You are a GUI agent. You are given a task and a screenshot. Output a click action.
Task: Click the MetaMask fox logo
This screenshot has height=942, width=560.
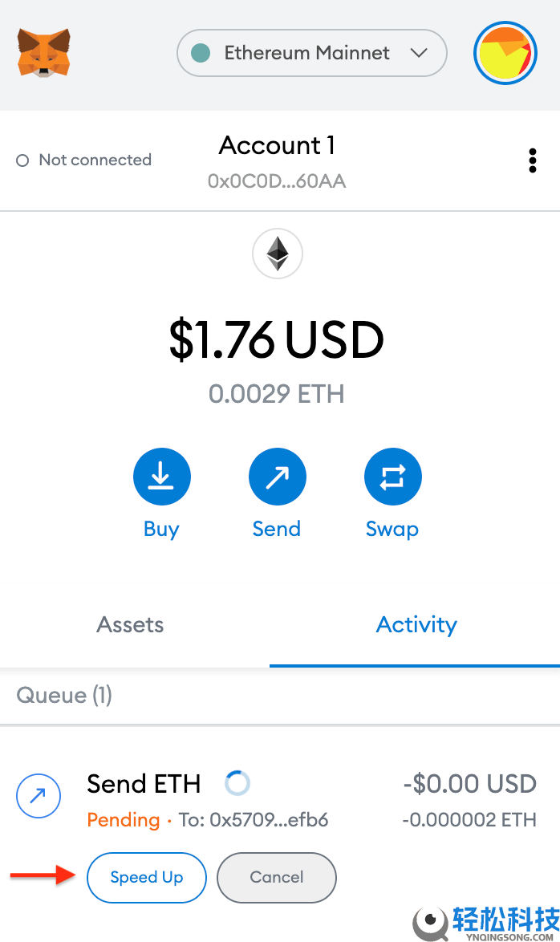tap(43, 53)
